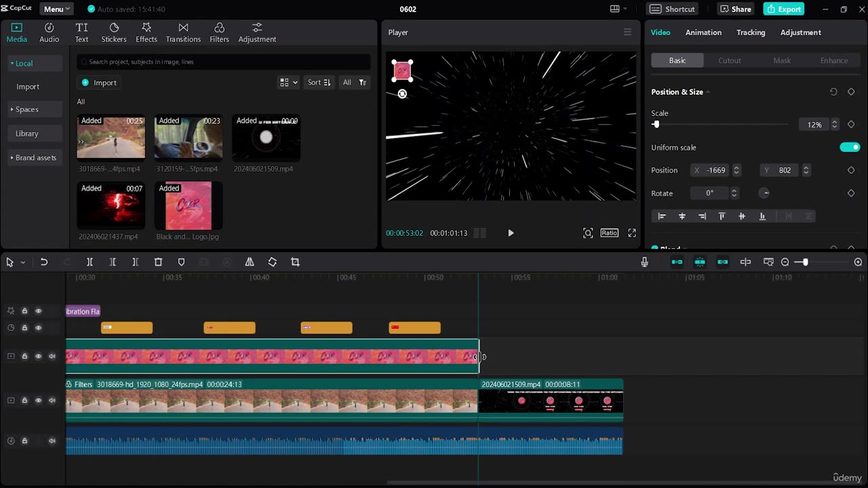Toggle clip linkage in timeline toolbar
The image size is (868, 488).
tap(722, 262)
